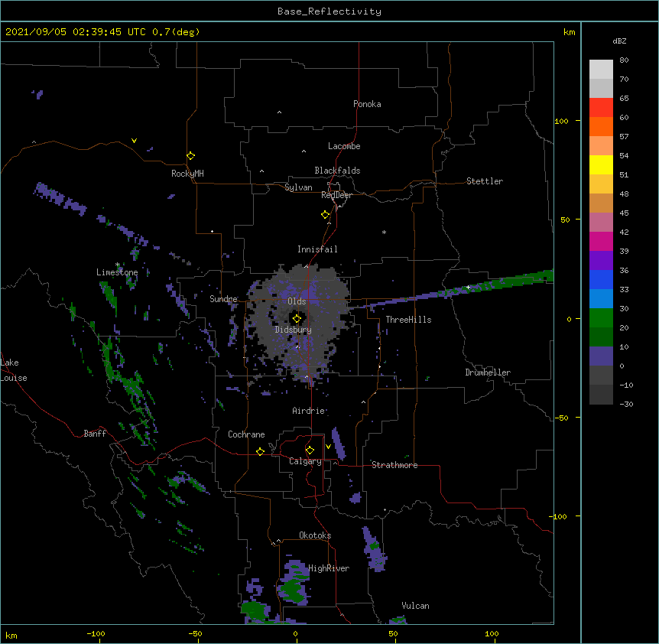Click the Didsbury city label
Screen dimensions: 659x644
coord(294,330)
